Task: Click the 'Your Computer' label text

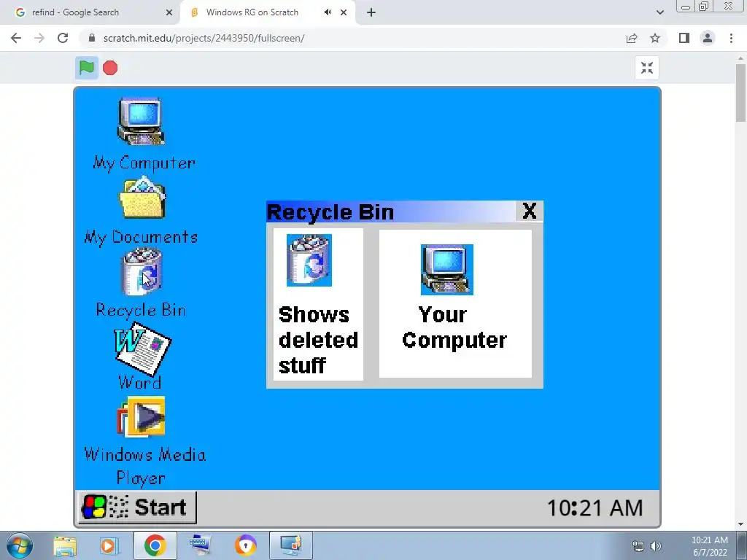Action: point(454,327)
